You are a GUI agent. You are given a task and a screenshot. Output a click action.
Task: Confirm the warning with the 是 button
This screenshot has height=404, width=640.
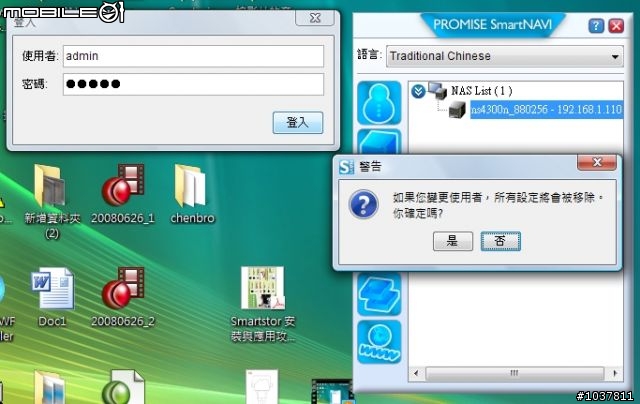pos(453,241)
